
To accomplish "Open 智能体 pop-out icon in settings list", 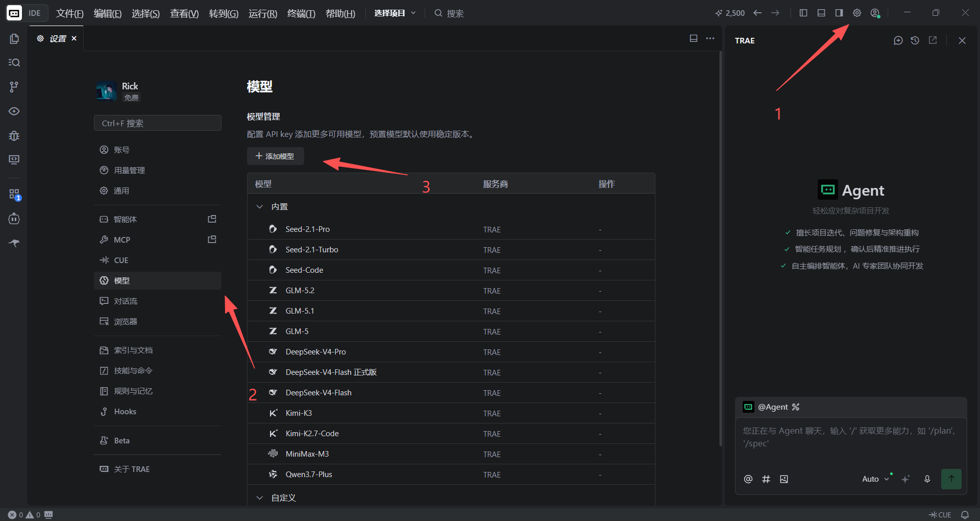I will coord(212,219).
